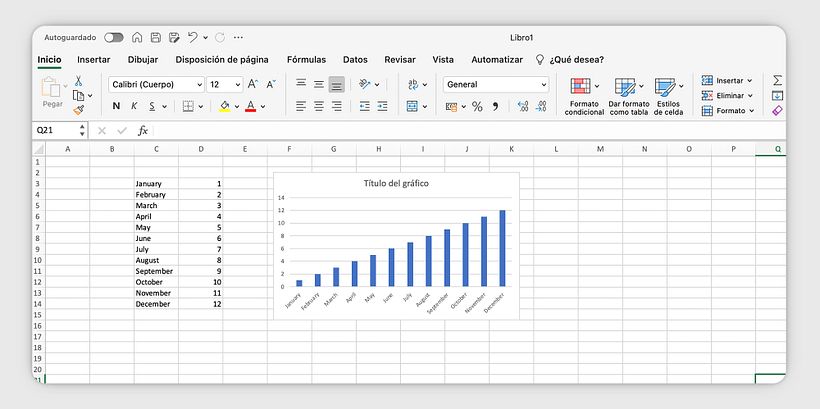Click the Save As floppy-with-pencil icon

(174, 37)
